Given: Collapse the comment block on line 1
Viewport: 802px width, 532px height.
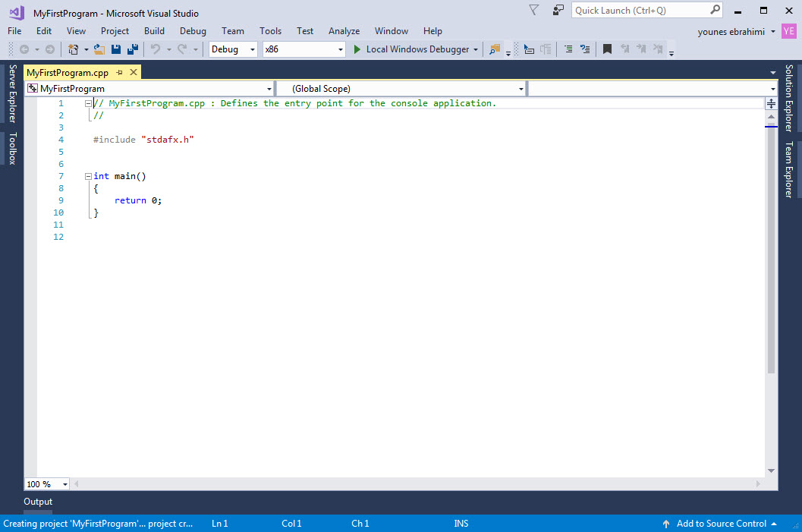Looking at the screenshot, I should 88,103.
